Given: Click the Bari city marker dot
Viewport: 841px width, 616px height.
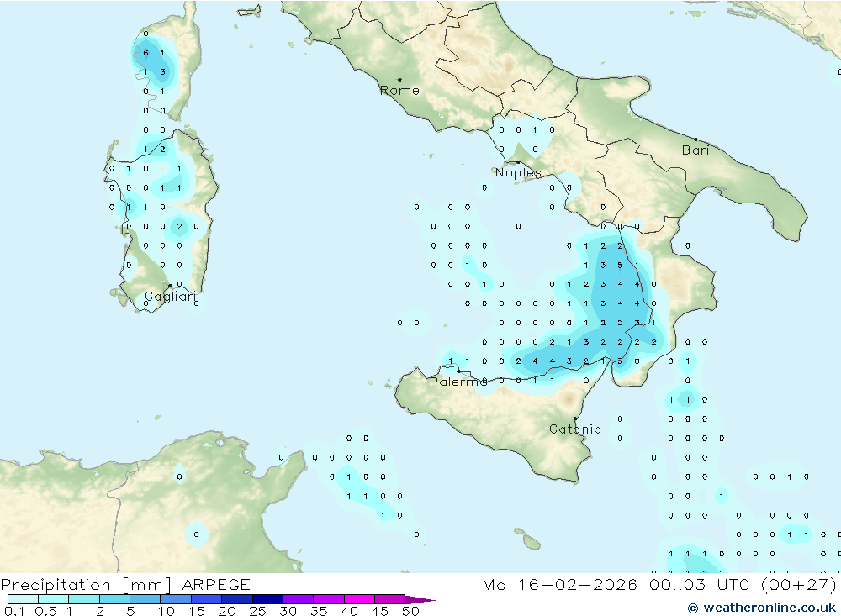Looking at the screenshot, I should coord(696,140).
